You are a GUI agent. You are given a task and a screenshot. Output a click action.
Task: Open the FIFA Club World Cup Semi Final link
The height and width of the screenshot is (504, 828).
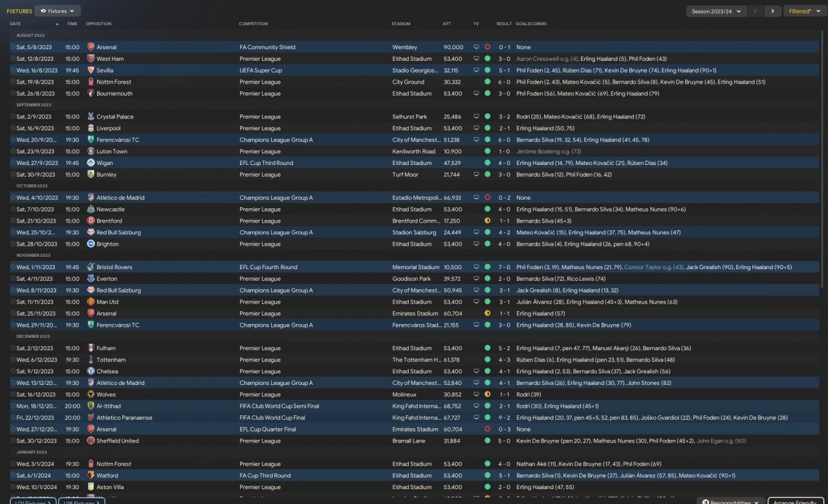point(279,406)
